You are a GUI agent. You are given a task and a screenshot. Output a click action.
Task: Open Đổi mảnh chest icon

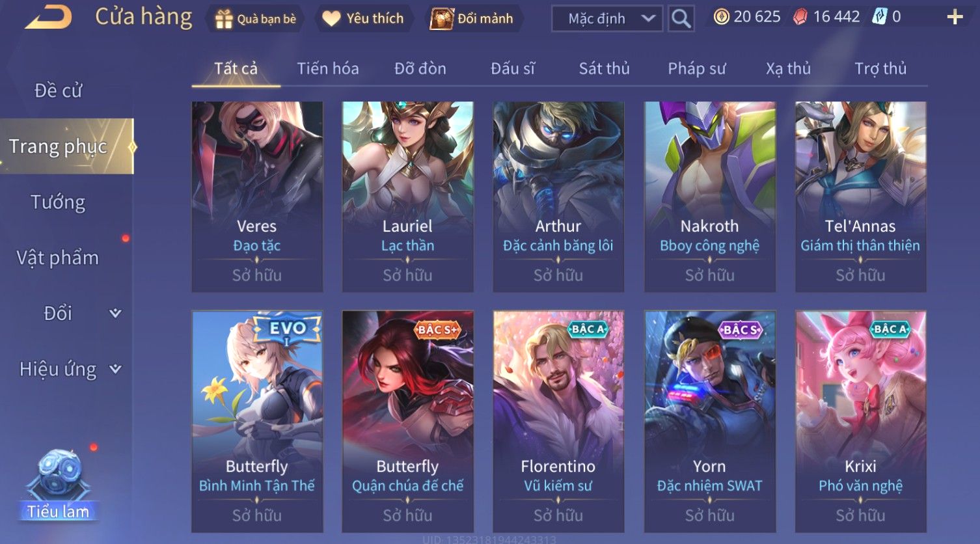click(x=442, y=19)
